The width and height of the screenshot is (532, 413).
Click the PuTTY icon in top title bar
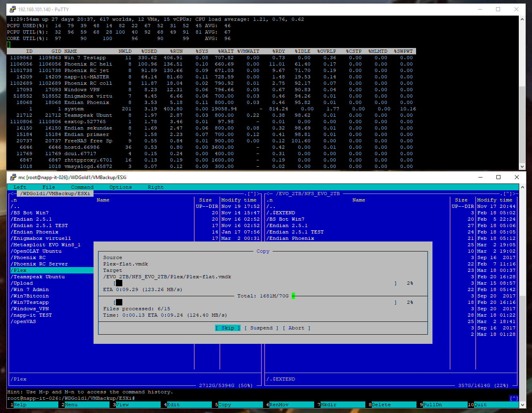13,9
